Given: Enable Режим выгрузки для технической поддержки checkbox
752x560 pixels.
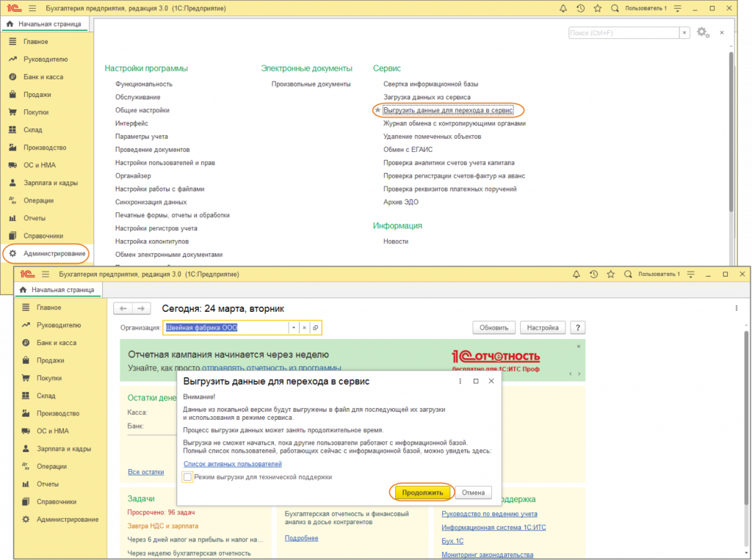Looking at the screenshot, I should [x=188, y=477].
